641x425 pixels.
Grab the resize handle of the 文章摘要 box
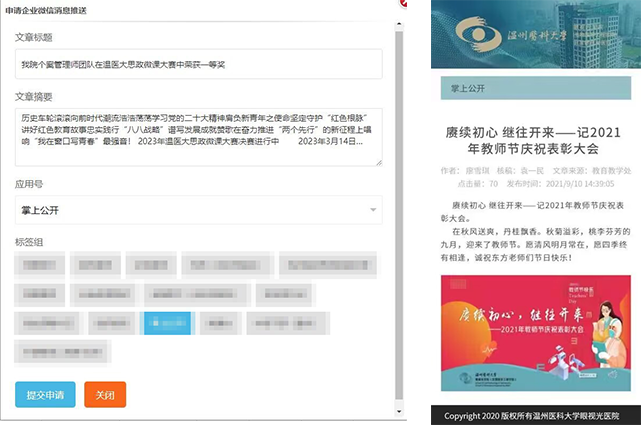[377, 161]
